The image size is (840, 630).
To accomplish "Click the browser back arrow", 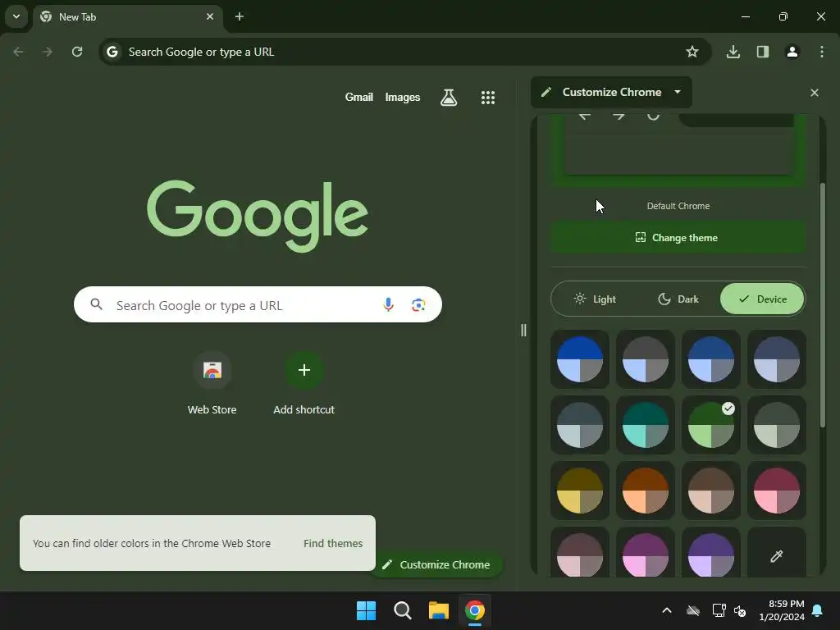I will tap(18, 52).
